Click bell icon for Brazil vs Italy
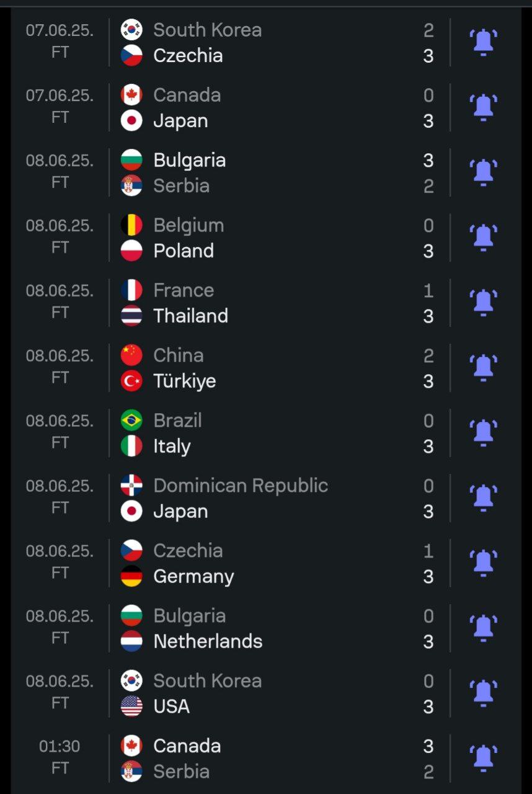The height and width of the screenshot is (794, 532). click(x=483, y=433)
